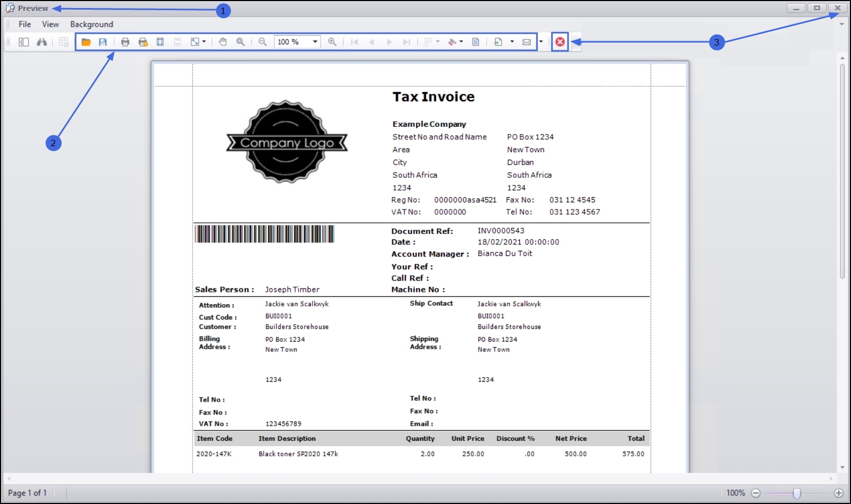Screen dimensions: 851x504
Task: Select the Hand tool
Action: 223,42
